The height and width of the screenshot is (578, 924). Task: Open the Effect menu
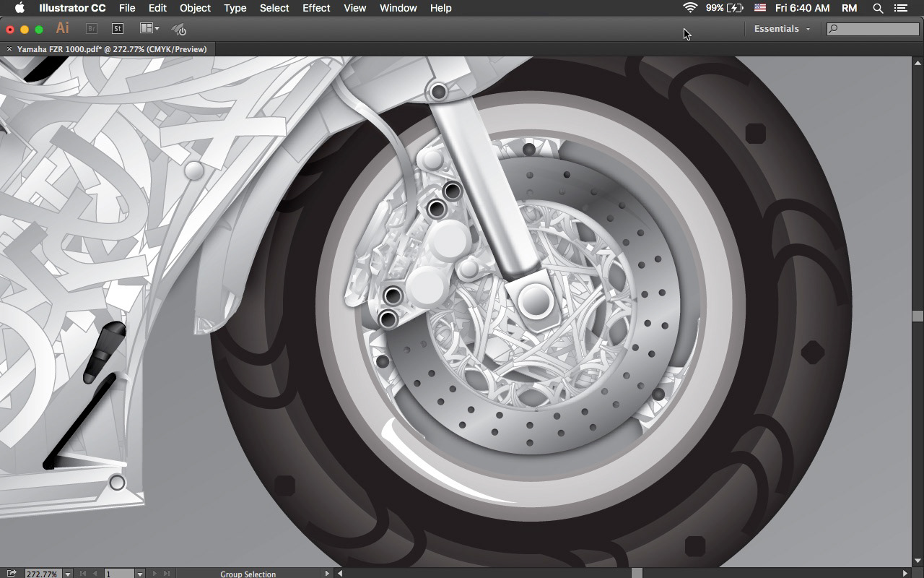coord(316,8)
